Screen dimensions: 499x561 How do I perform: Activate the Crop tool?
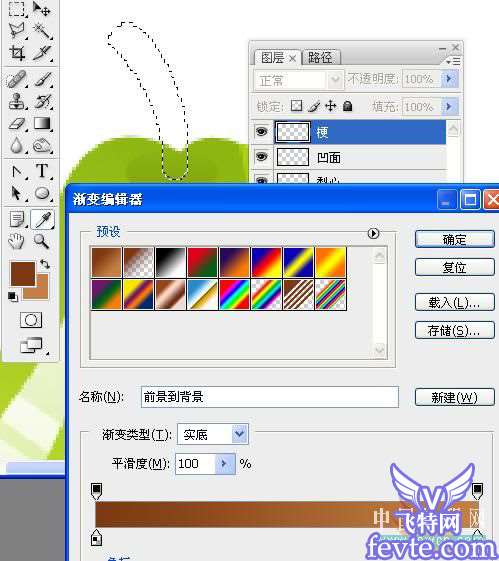click(x=17, y=53)
